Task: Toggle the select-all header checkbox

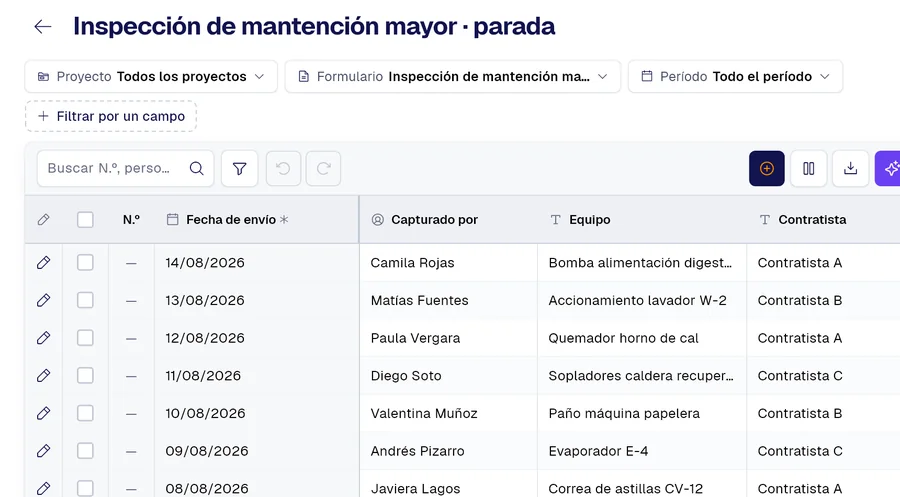Action: [x=85, y=220]
